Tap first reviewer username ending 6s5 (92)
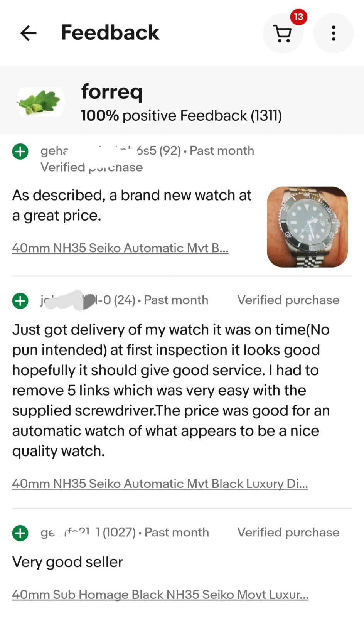The height and width of the screenshot is (617, 364). pyautogui.click(x=110, y=151)
